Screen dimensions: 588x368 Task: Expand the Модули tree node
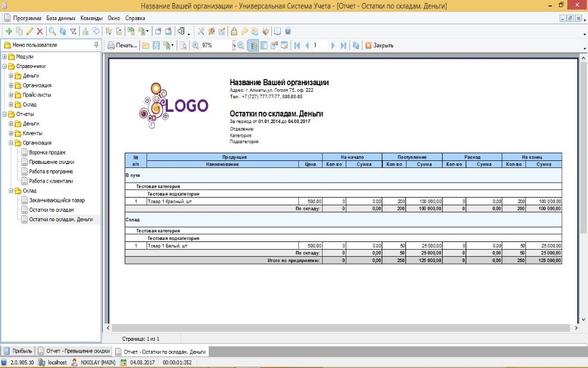pyautogui.click(x=5, y=57)
